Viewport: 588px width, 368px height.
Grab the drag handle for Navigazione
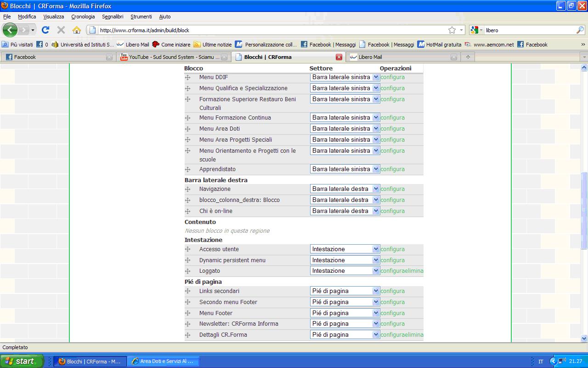click(187, 189)
